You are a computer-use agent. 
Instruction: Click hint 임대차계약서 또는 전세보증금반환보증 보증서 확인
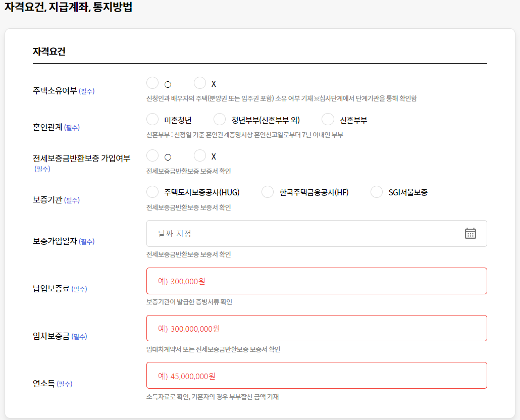tap(213, 349)
